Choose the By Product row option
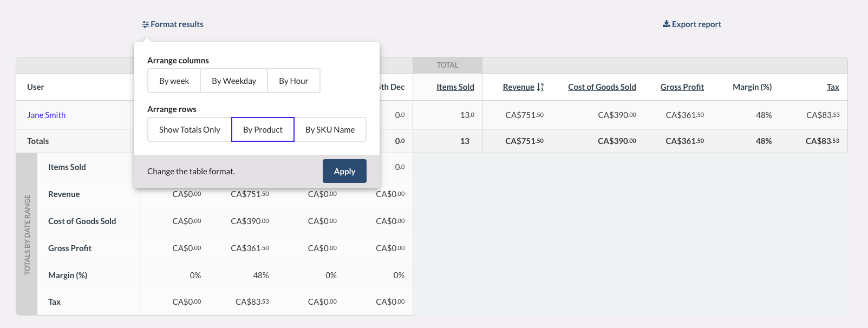The image size is (868, 328). (x=263, y=129)
